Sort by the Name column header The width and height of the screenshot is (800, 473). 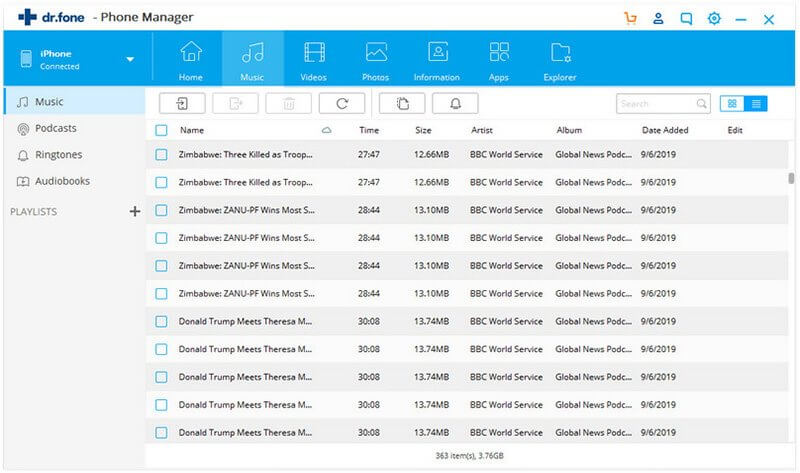(192, 130)
